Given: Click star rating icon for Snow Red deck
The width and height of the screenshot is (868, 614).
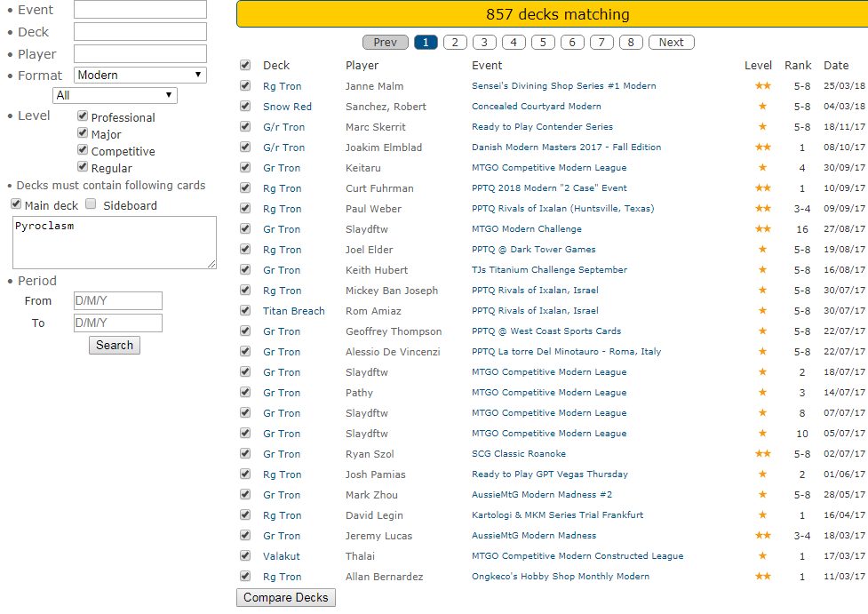Looking at the screenshot, I should (762, 107).
